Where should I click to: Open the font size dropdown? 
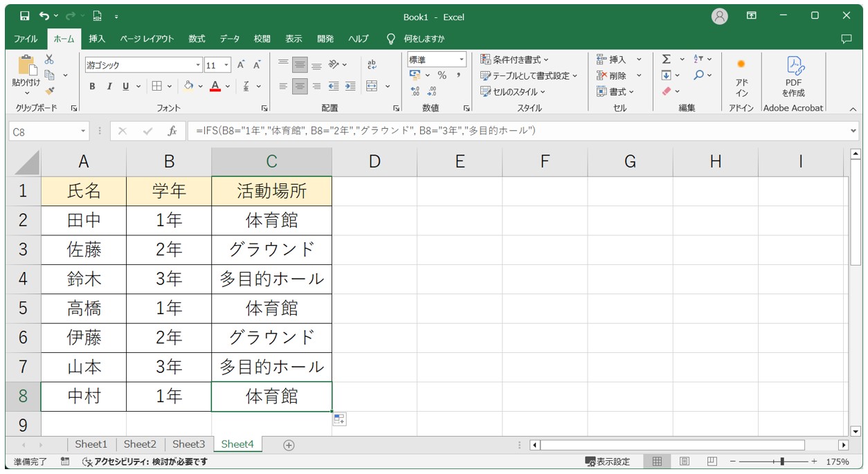(226, 65)
